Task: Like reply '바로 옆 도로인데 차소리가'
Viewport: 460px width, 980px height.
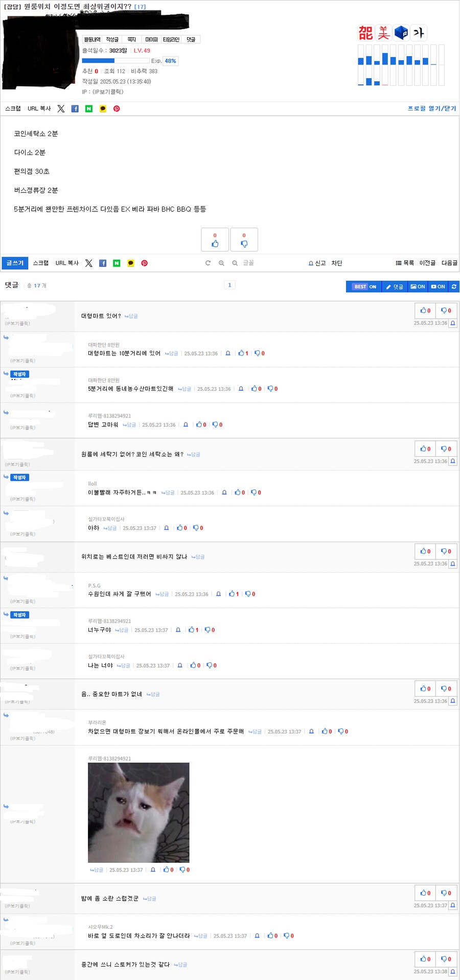Action: coord(272,936)
